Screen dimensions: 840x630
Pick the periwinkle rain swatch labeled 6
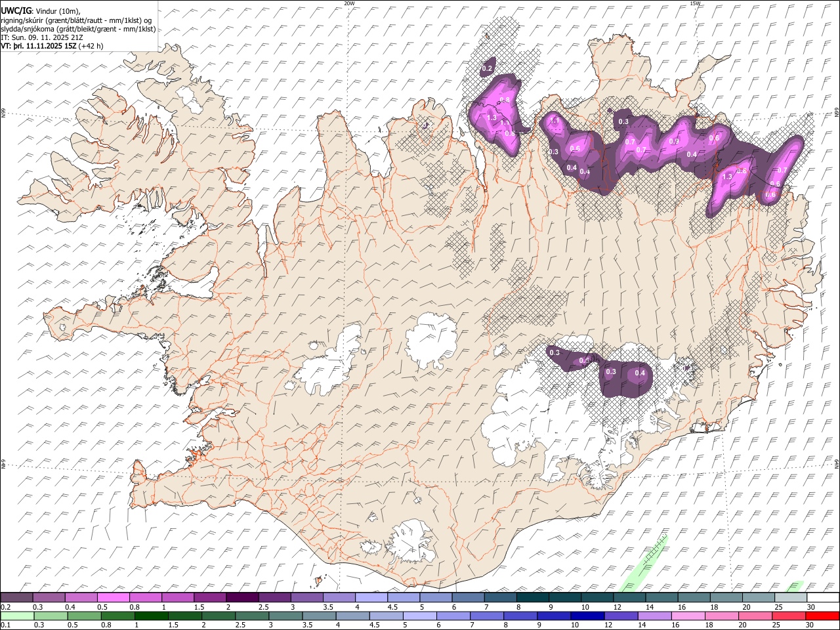pos(453,616)
